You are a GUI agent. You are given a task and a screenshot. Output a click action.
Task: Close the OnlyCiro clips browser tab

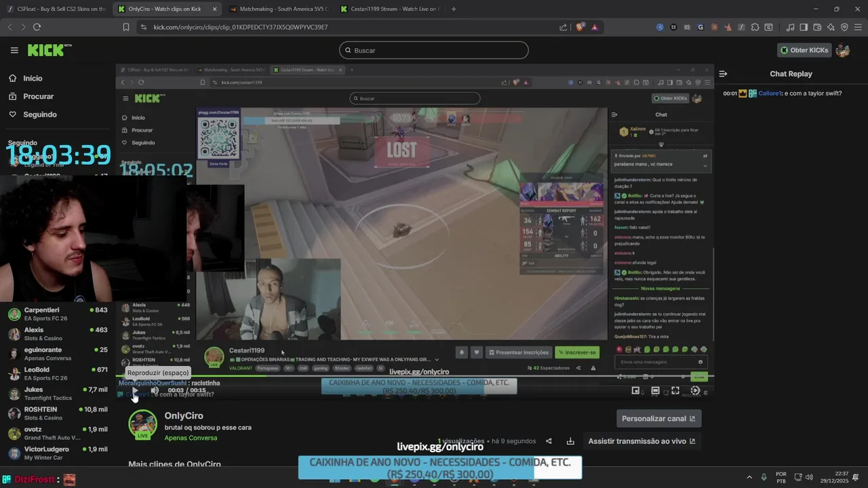(215, 9)
